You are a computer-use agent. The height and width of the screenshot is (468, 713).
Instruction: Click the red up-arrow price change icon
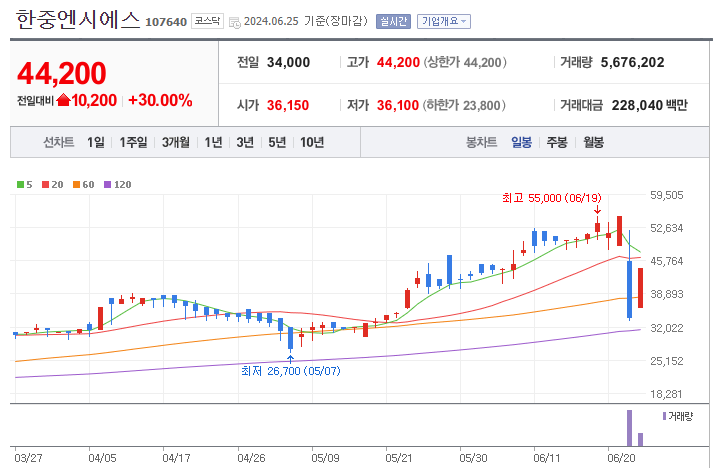[64, 101]
